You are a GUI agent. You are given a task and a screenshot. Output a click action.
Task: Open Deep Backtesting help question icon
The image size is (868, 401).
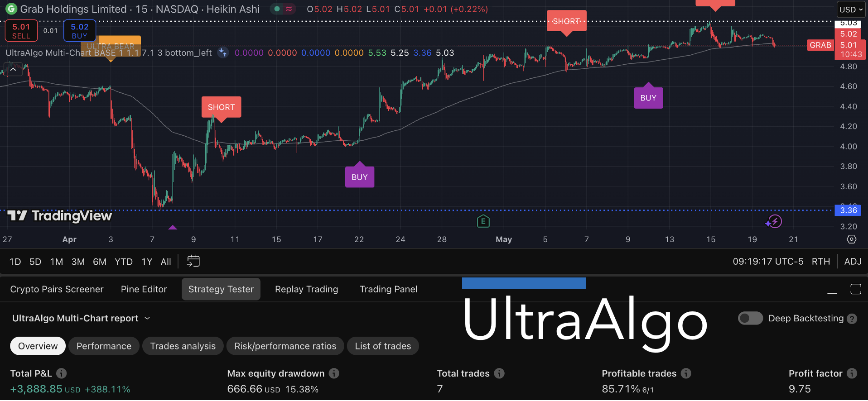pyautogui.click(x=852, y=319)
